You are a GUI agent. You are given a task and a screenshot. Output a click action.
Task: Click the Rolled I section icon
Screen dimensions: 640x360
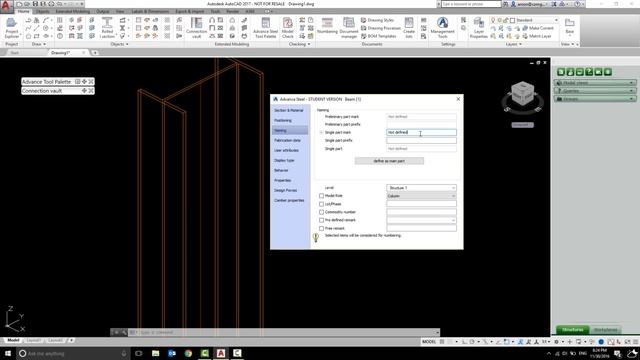click(107, 28)
